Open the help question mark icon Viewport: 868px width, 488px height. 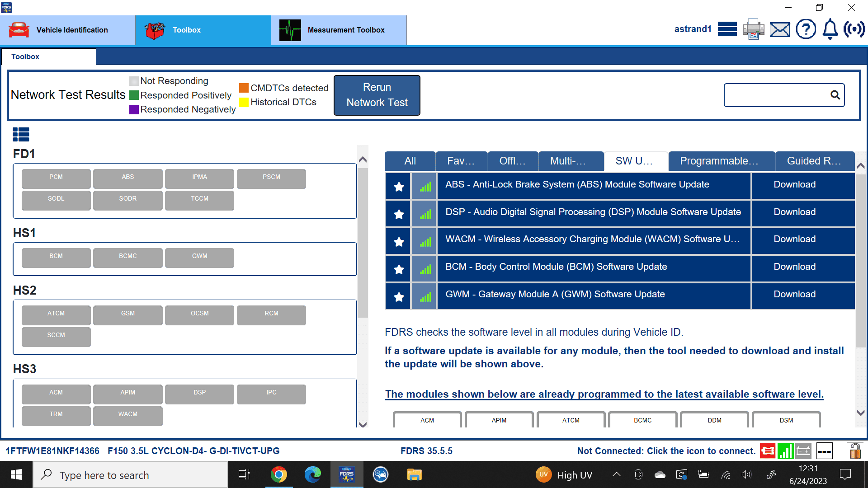(806, 29)
